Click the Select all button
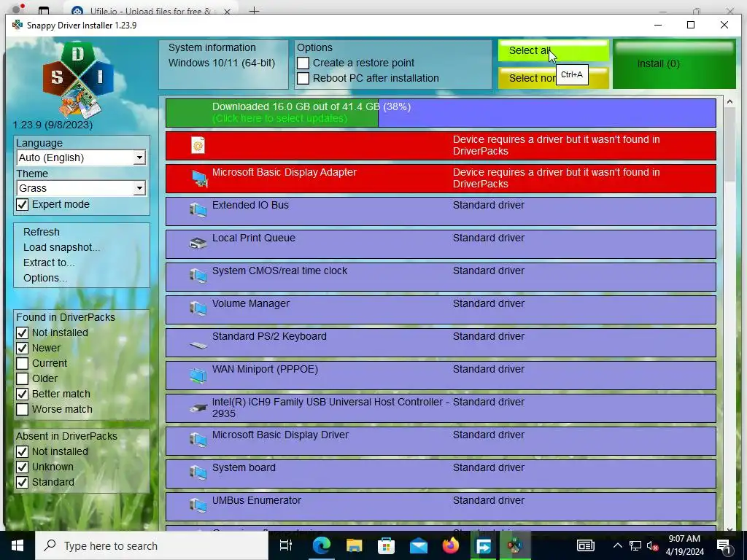747x560 pixels. click(554, 50)
